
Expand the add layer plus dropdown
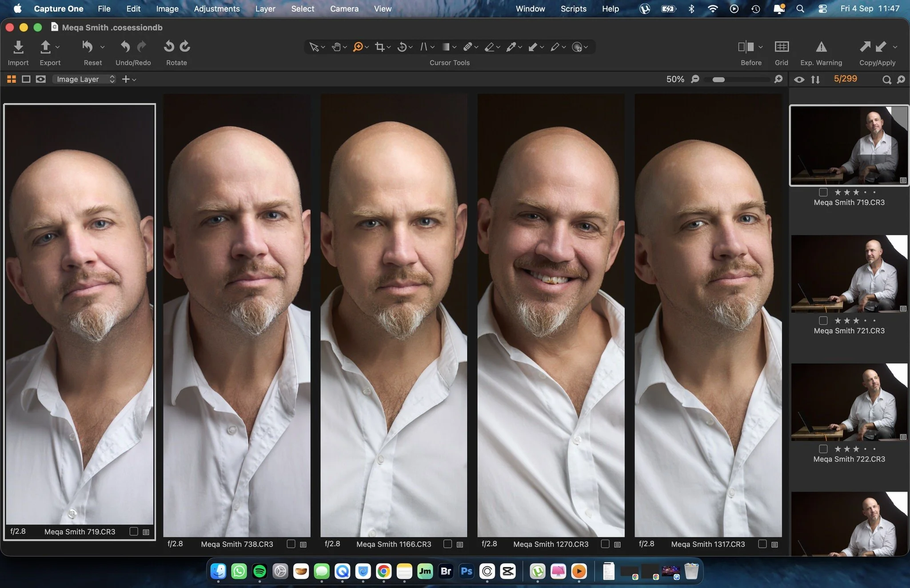(128, 79)
